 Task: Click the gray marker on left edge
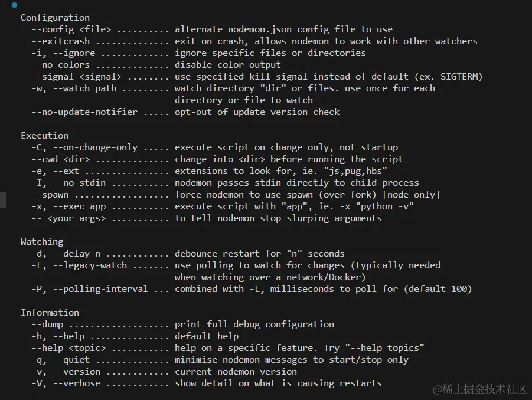pyautogui.click(x=2, y=200)
